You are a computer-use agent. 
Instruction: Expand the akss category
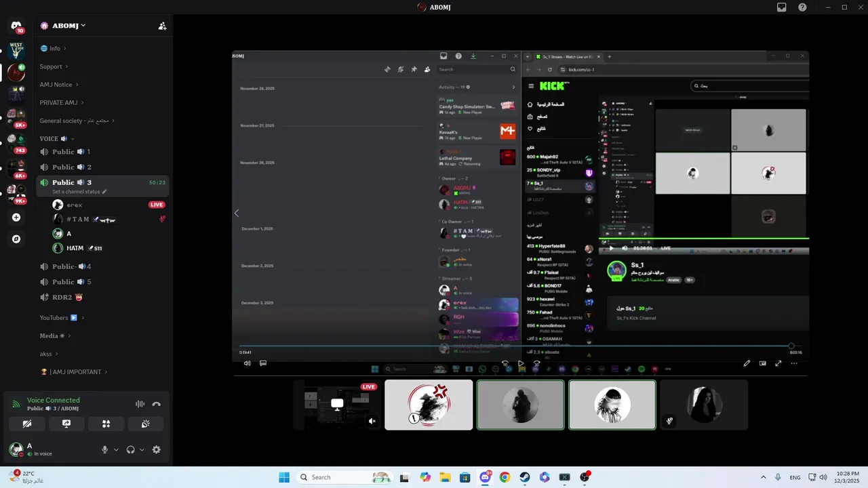tap(49, 354)
